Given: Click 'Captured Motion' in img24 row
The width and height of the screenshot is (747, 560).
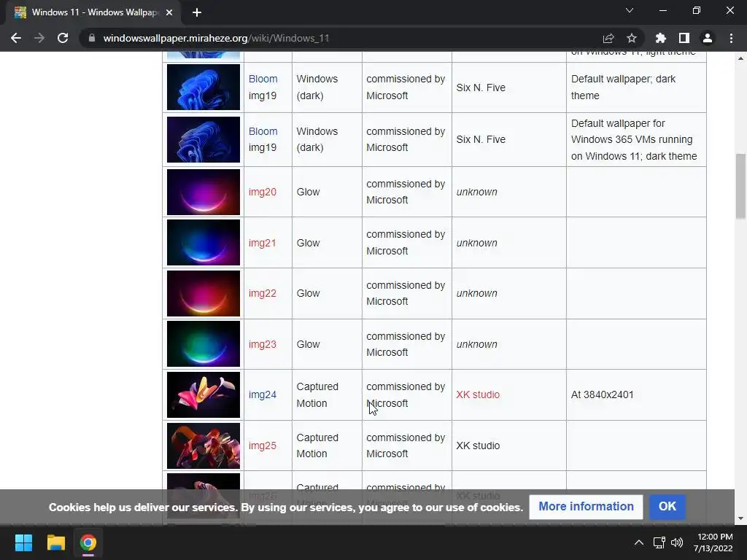Looking at the screenshot, I should tap(317, 394).
